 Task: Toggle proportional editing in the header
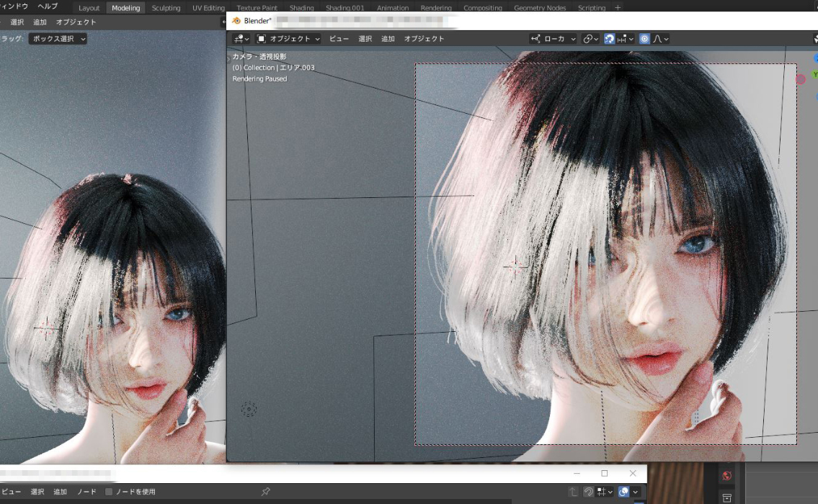point(645,39)
